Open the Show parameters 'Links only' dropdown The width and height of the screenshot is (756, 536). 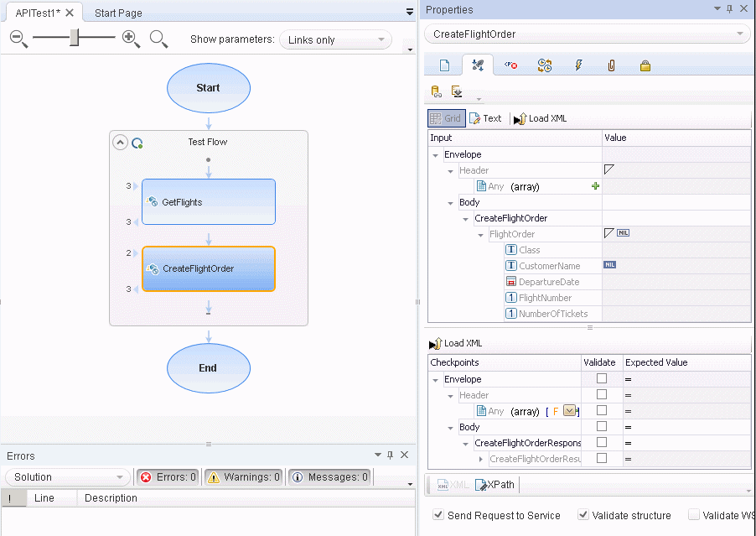[x=335, y=40]
